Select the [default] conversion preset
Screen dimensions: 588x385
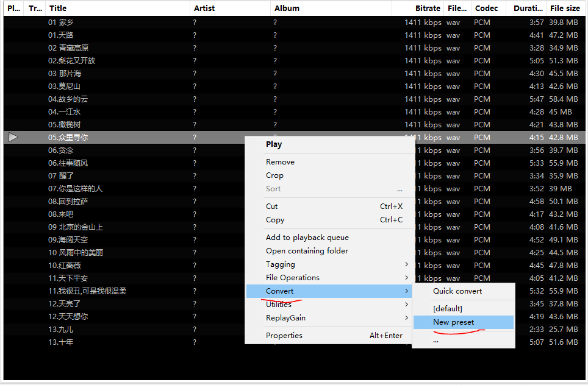(448, 309)
